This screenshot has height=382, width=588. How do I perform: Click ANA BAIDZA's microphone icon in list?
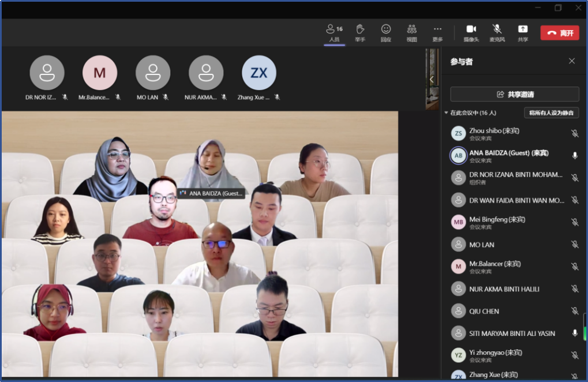(575, 156)
